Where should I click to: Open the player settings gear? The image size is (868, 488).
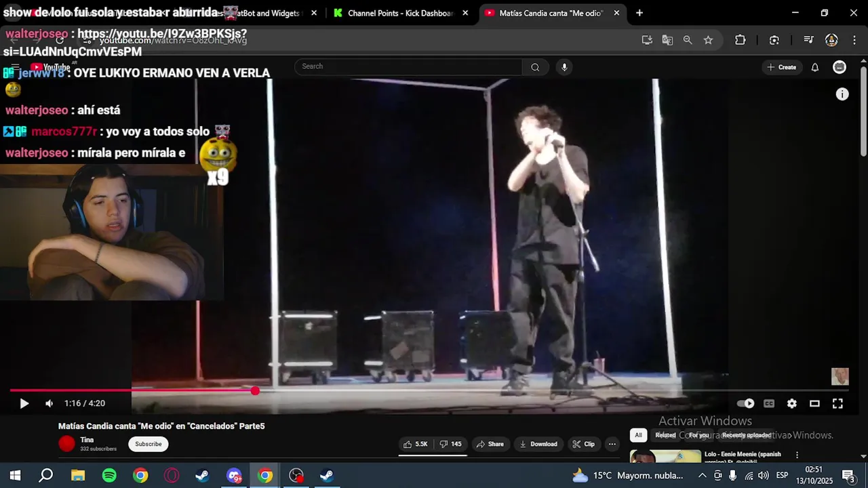(x=791, y=403)
